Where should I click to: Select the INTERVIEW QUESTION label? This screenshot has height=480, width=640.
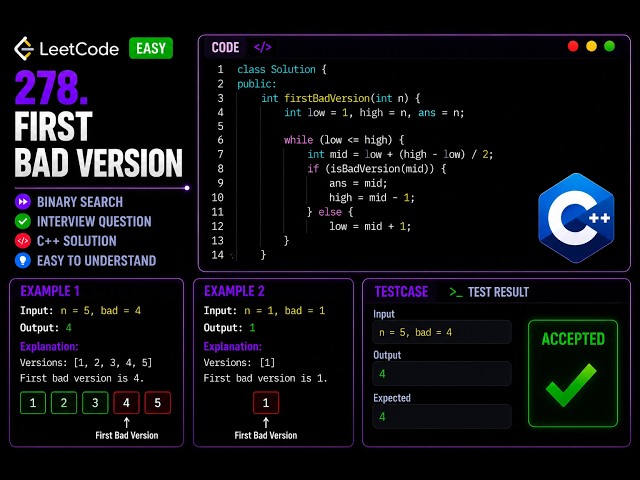point(94,222)
